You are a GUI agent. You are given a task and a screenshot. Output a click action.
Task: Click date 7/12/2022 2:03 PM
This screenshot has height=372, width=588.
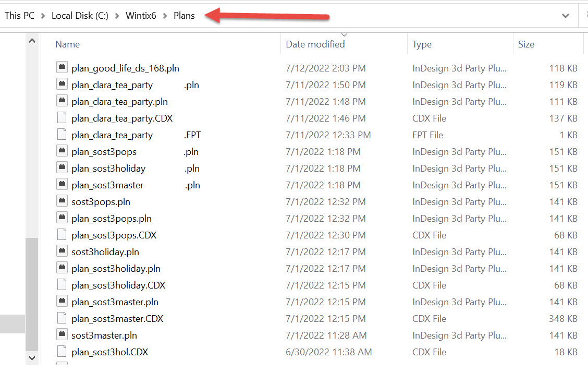(325, 68)
